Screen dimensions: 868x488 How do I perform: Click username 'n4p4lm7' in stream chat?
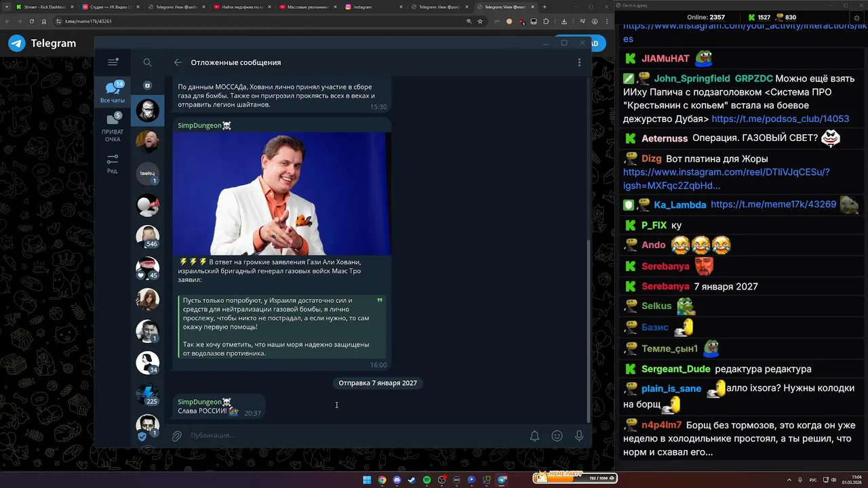661,426
